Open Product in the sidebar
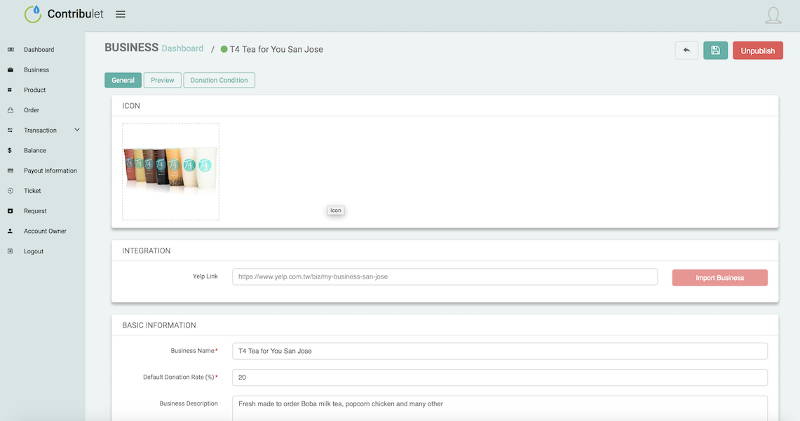 [35, 90]
